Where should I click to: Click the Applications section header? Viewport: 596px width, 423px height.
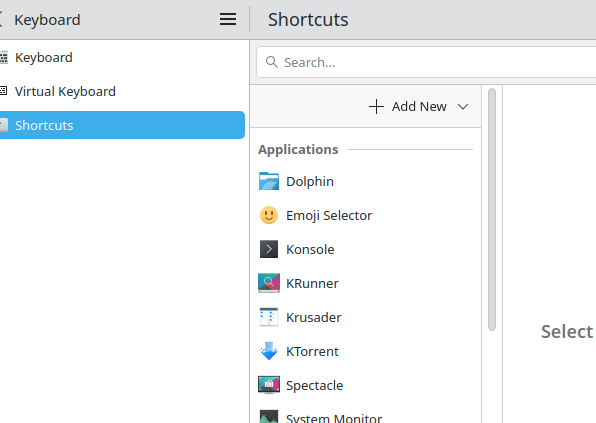tap(298, 149)
